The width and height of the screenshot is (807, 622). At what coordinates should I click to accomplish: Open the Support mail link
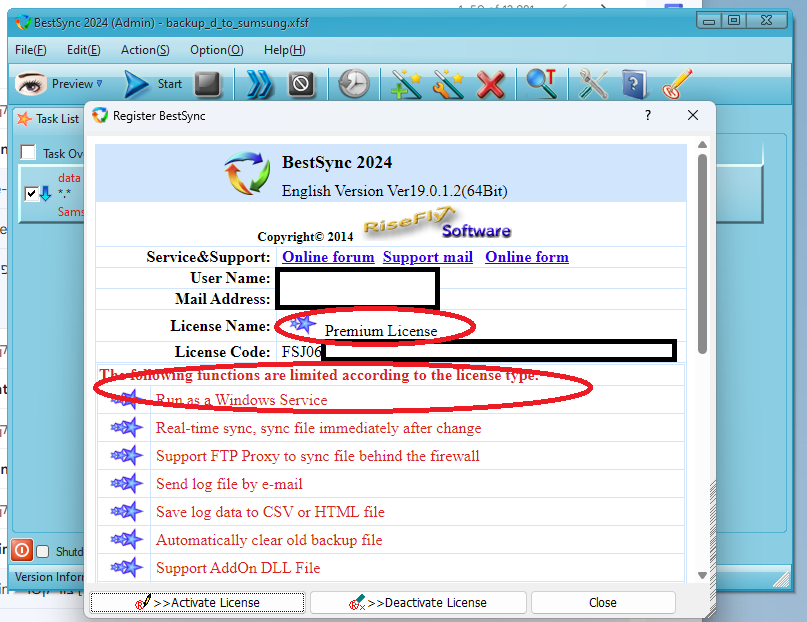click(428, 257)
